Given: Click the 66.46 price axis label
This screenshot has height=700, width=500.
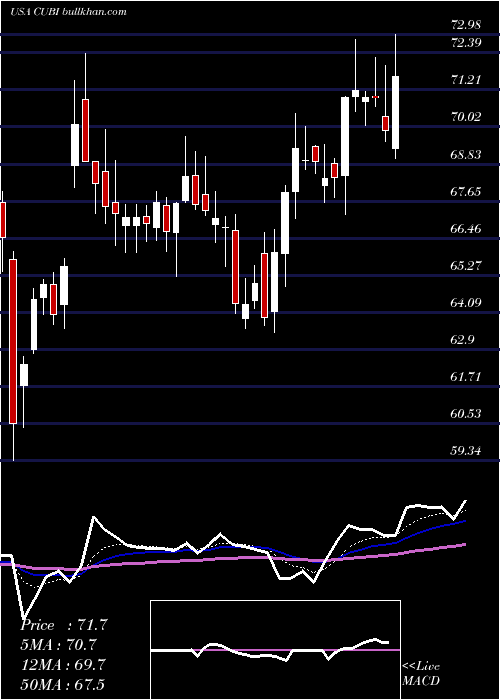Looking at the screenshot, I should 466,229.
